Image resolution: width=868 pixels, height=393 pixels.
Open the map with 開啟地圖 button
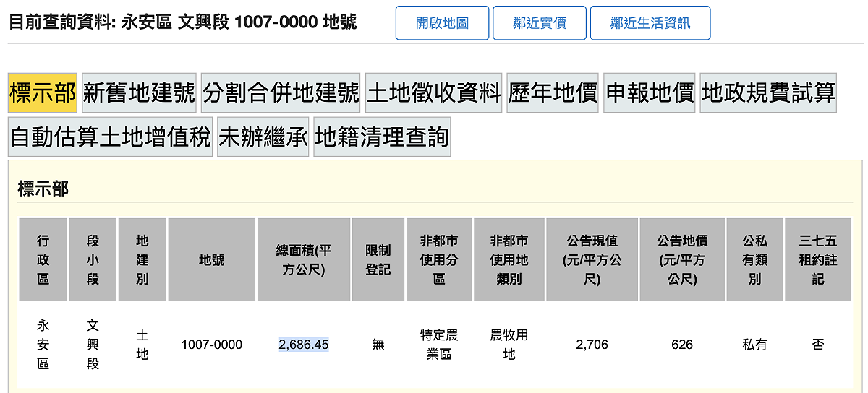443,23
